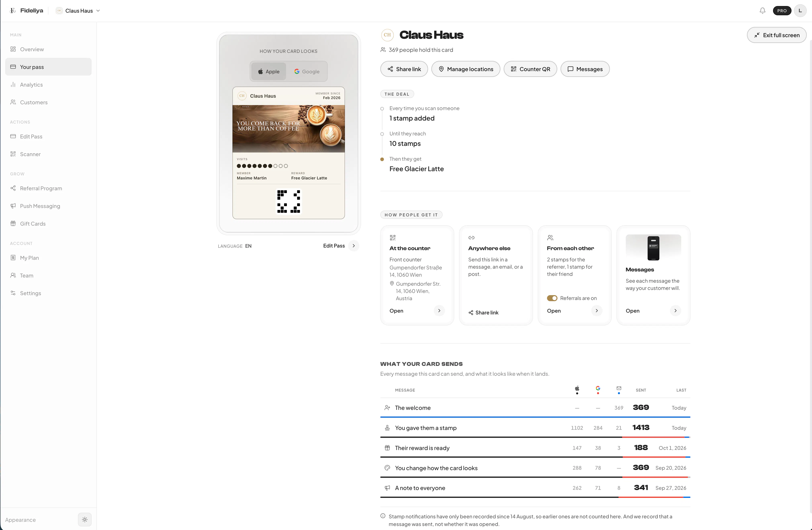Open From each other card arrow
The width and height of the screenshot is (812, 530).
[x=596, y=311]
